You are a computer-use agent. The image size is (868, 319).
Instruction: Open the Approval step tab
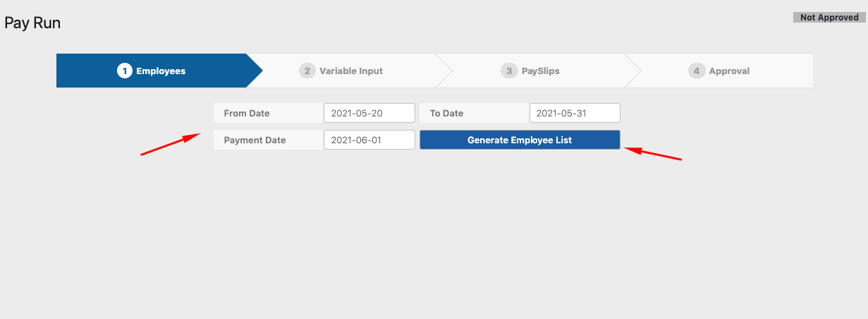pyautogui.click(x=719, y=71)
